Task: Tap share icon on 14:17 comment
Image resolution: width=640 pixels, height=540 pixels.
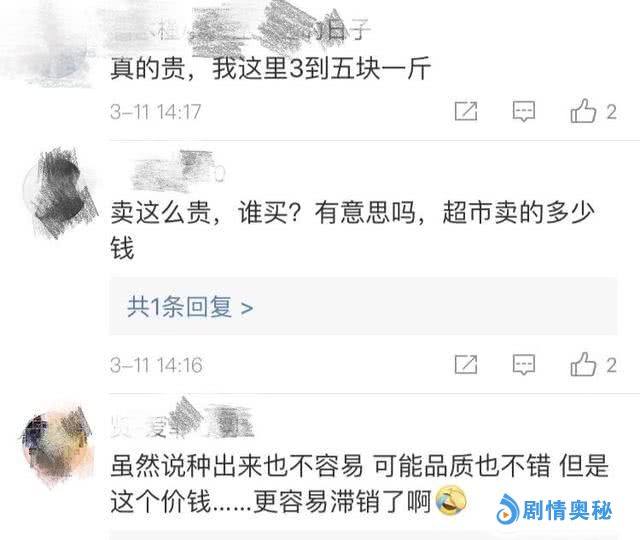Action: 466,111
